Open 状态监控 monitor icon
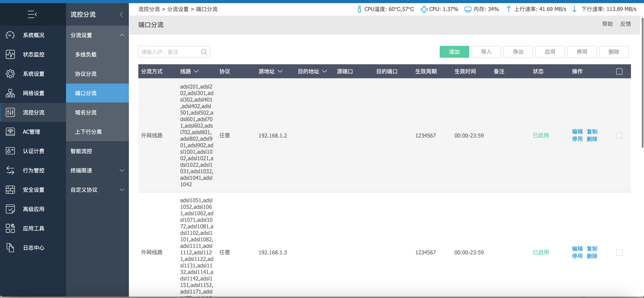The width and height of the screenshot is (644, 298). click(x=10, y=54)
